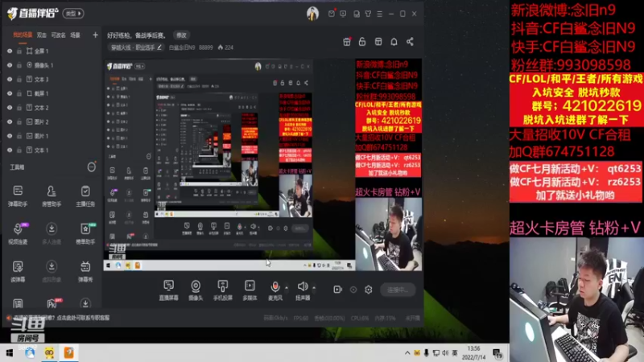The width and height of the screenshot is (644, 362).
Task: Open the mail icon in title bar
Action: coord(332,14)
